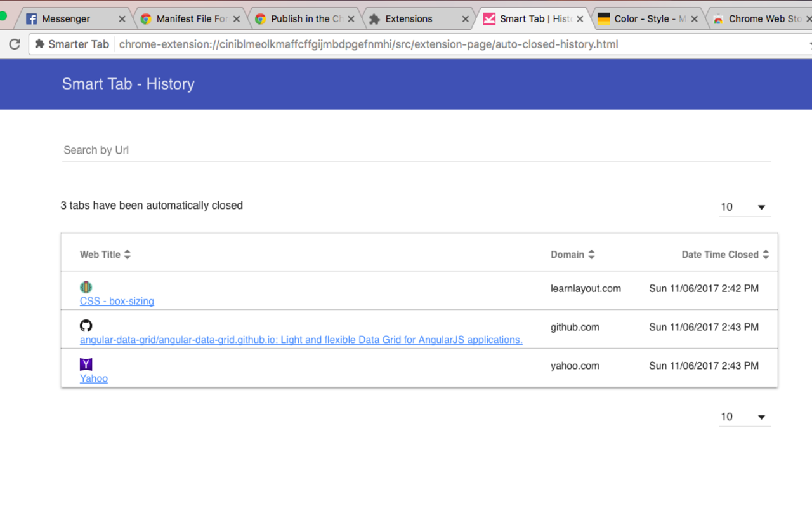
Task: Click the purple Yahoo favicon
Action: pyautogui.click(x=86, y=364)
